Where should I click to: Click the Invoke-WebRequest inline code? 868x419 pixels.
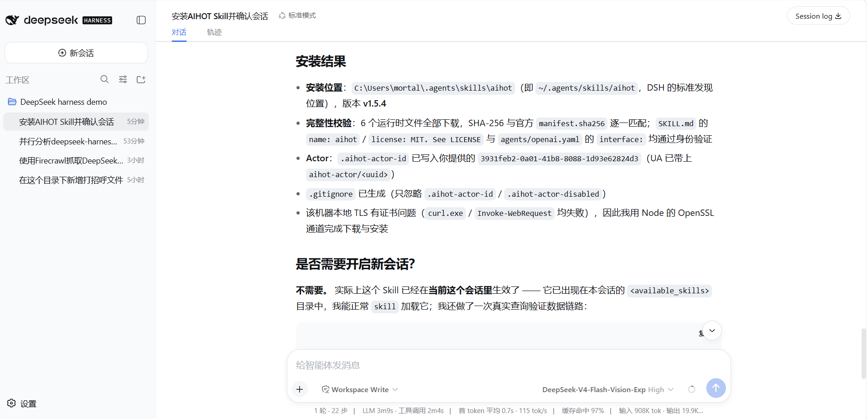[514, 213]
